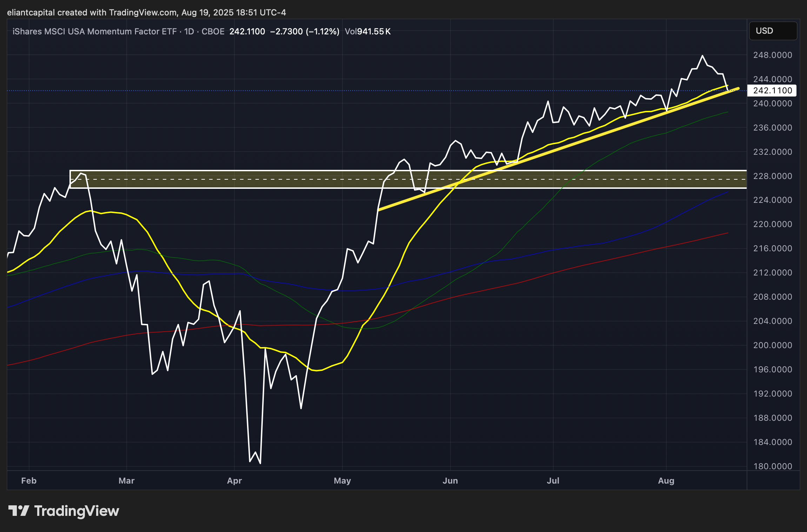Screen dimensions: 807x532
Task: Click the 1D interval label
Action: (x=189, y=32)
